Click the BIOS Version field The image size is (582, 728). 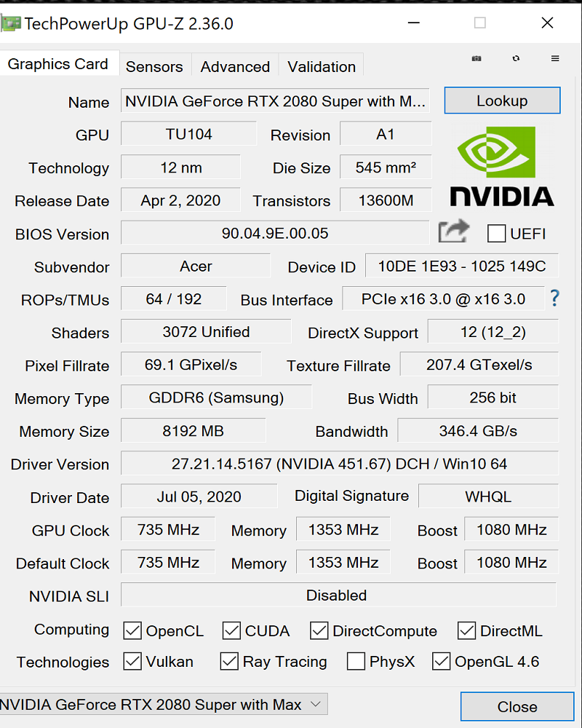(x=275, y=233)
